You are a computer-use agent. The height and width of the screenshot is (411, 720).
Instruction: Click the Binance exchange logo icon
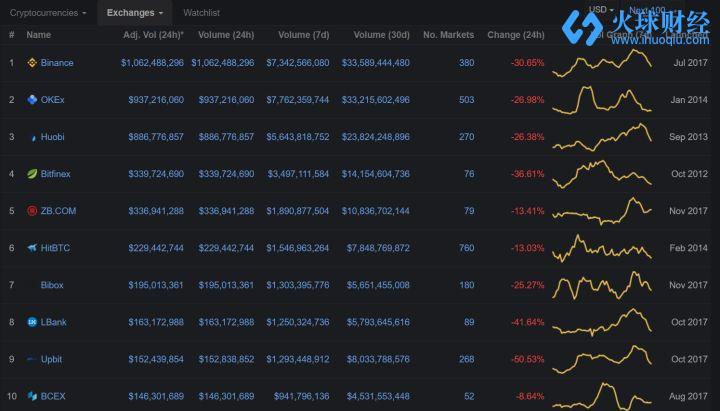coord(32,63)
